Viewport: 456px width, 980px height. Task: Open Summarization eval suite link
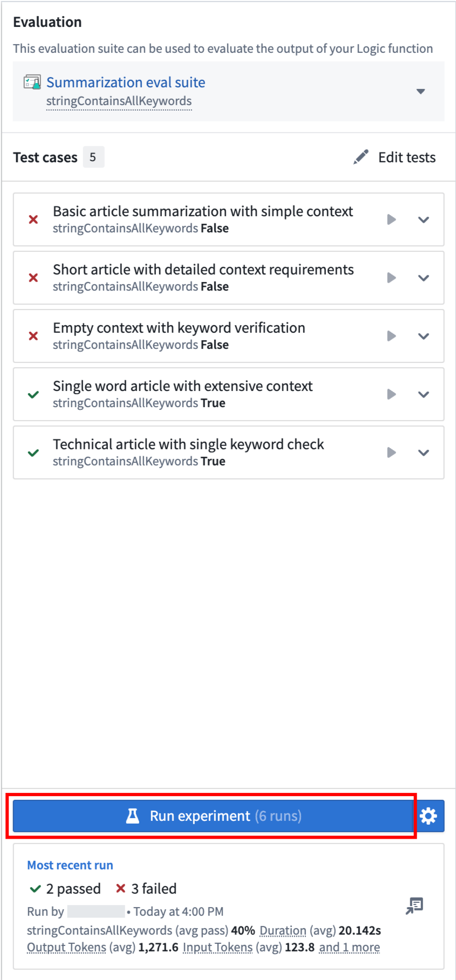pyautogui.click(x=126, y=83)
